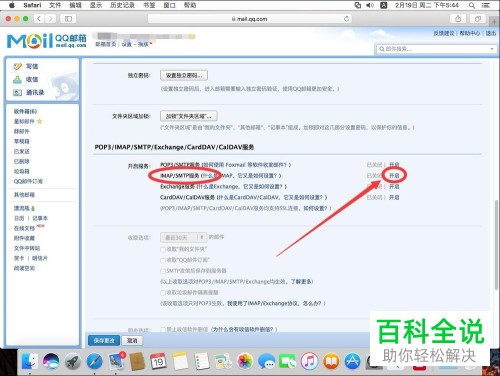Open Spotlight search in menu bar

click(x=472, y=5)
